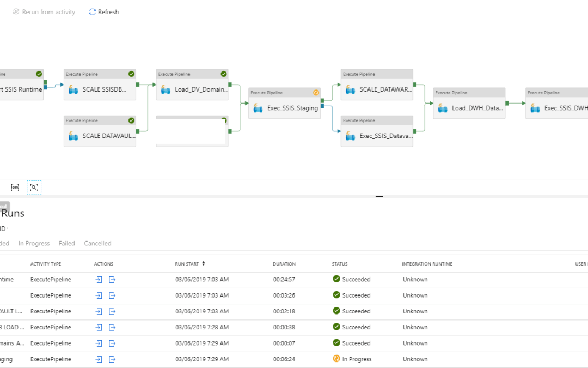Click the SCALE SSISDB pipeline icon
The image size is (588, 368).
pyautogui.click(x=73, y=89)
